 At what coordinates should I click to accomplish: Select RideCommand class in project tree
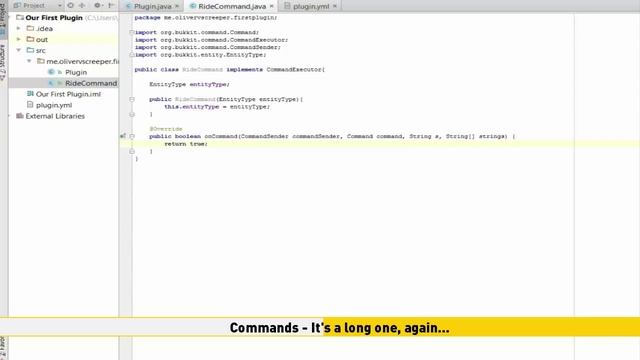91,83
